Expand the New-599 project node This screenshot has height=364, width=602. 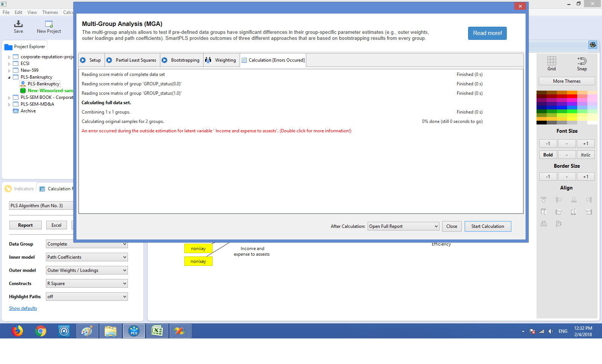tap(9, 71)
